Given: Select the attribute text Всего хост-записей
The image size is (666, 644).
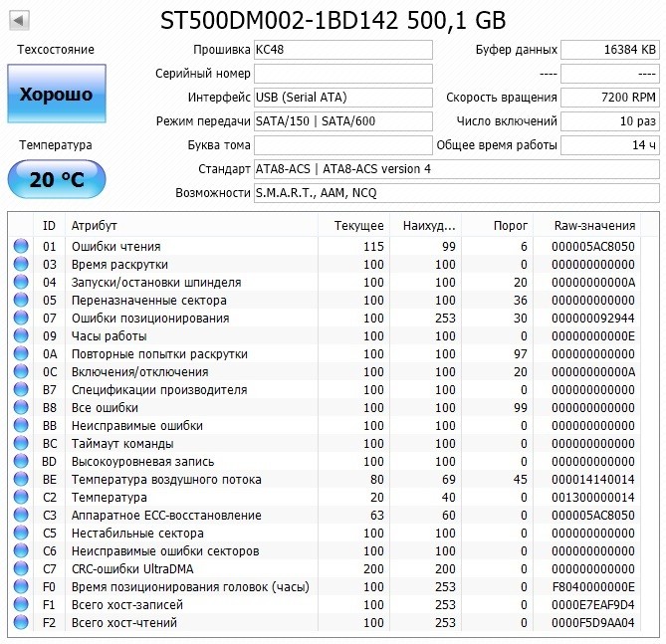Looking at the screenshot, I should pos(127,604).
